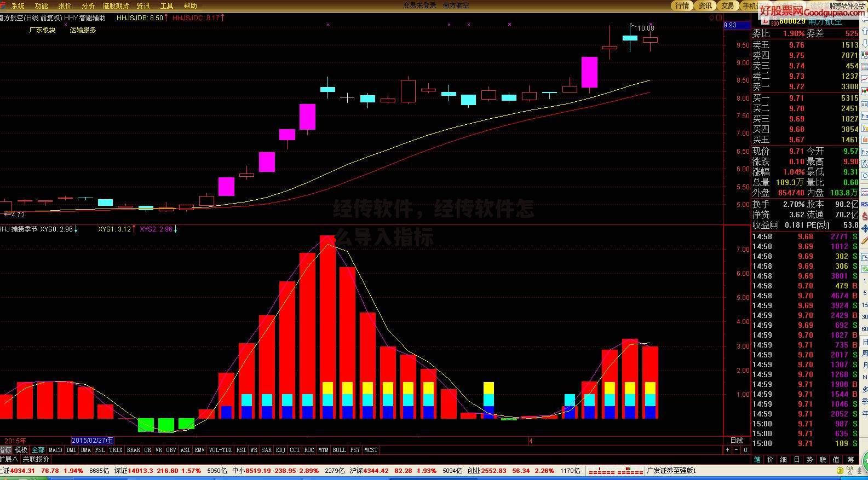
Task: Switch to the 模板 tab
Action: (21, 450)
